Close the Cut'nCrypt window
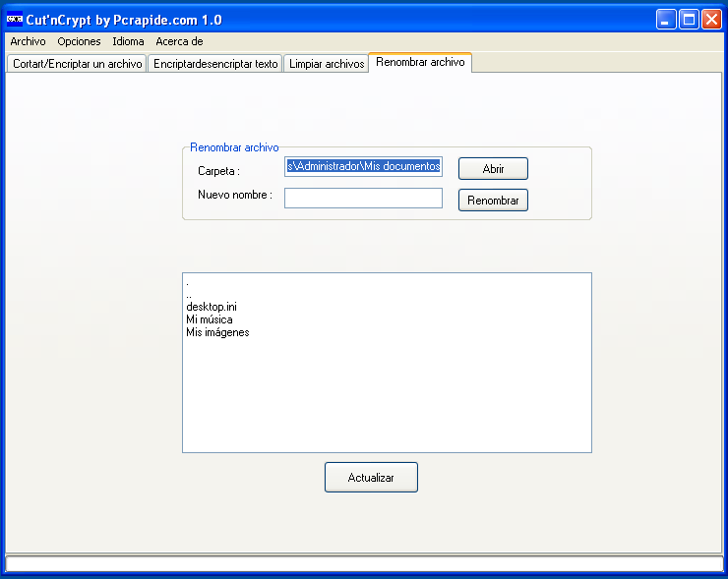The width and height of the screenshot is (728, 579). (x=711, y=20)
